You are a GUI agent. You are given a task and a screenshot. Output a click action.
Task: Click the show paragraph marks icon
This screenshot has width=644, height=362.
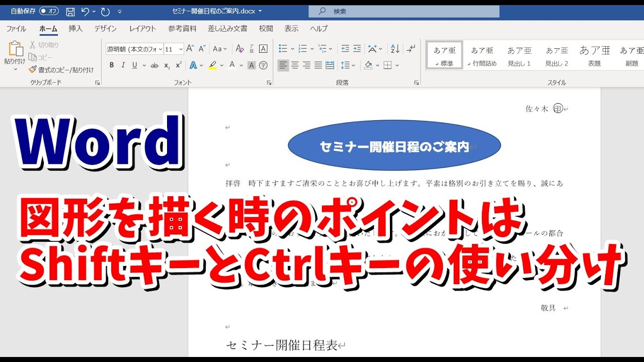click(411, 49)
